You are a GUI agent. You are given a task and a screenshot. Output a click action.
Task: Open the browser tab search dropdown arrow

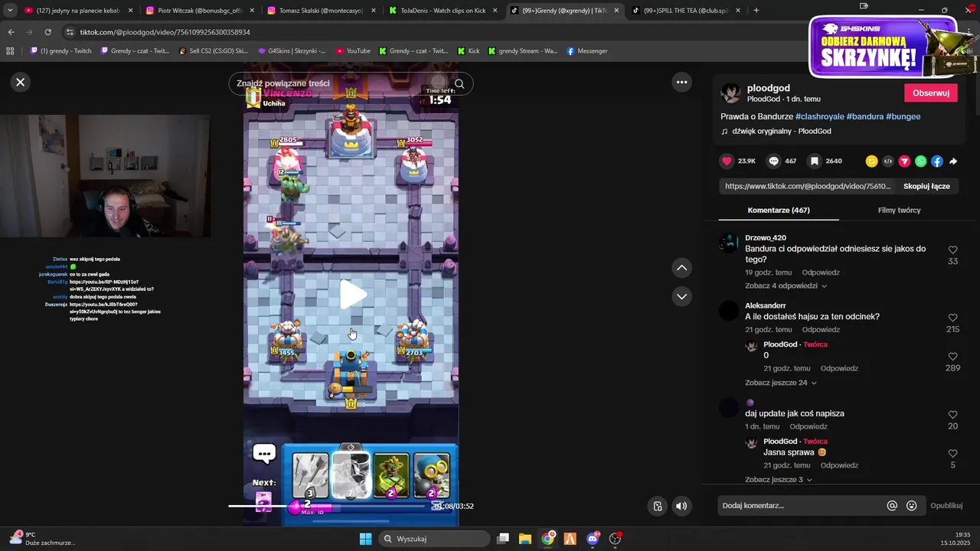(x=10, y=10)
